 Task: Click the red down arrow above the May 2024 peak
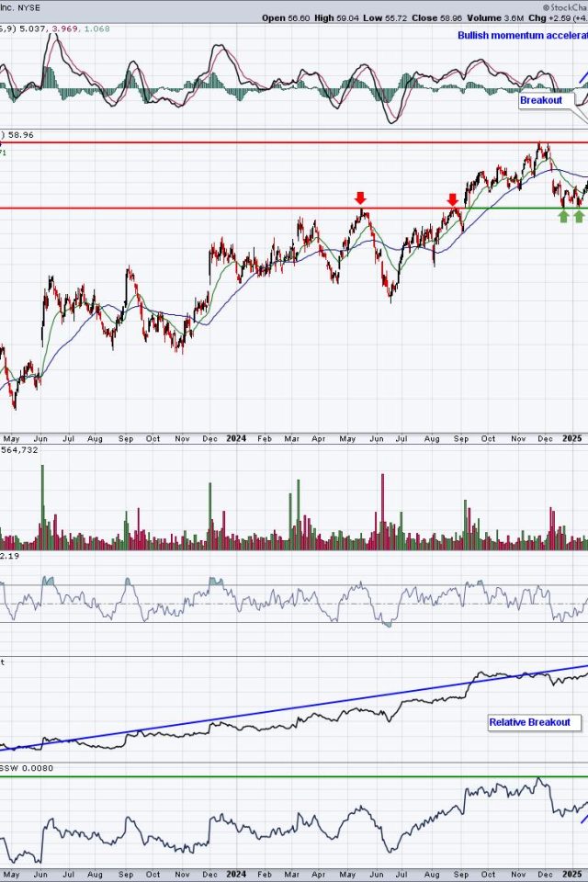[360, 198]
